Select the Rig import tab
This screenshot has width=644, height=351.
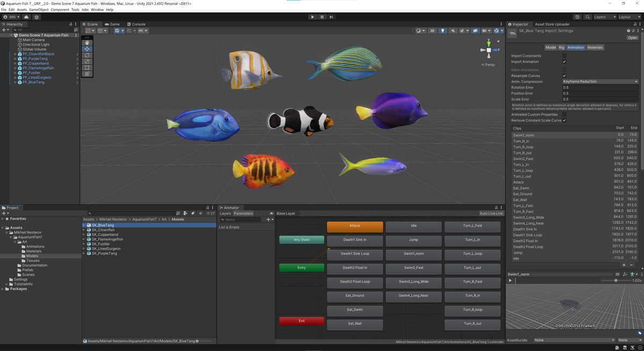561,47
